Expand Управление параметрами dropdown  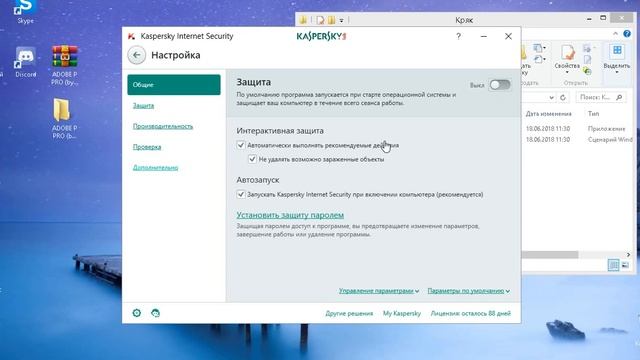tap(379, 291)
